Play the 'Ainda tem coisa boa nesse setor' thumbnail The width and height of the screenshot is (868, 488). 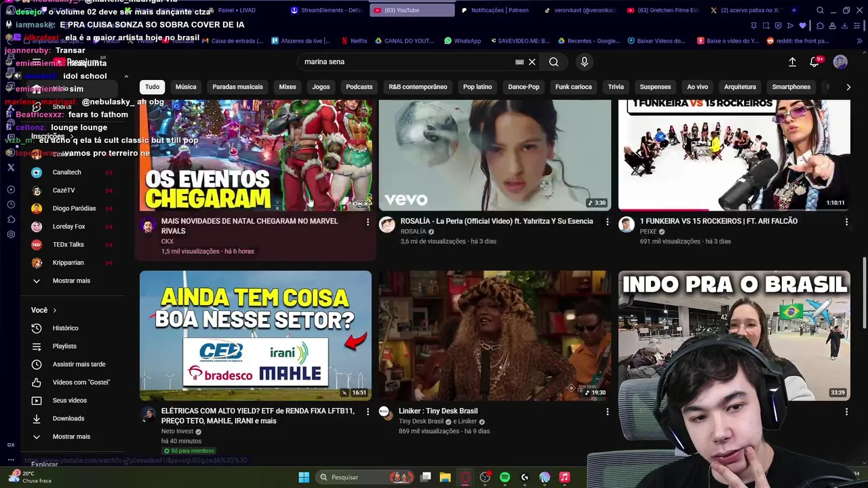coord(256,335)
